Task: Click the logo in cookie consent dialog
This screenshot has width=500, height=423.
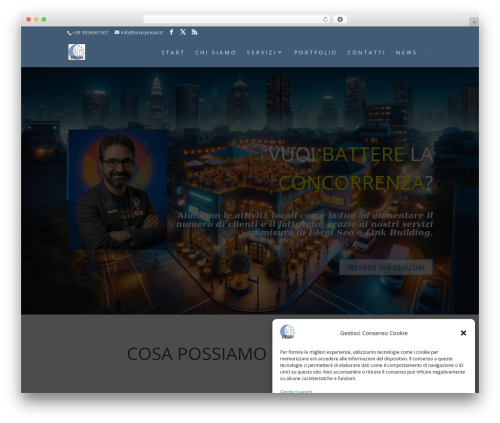Action: (287, 332)
